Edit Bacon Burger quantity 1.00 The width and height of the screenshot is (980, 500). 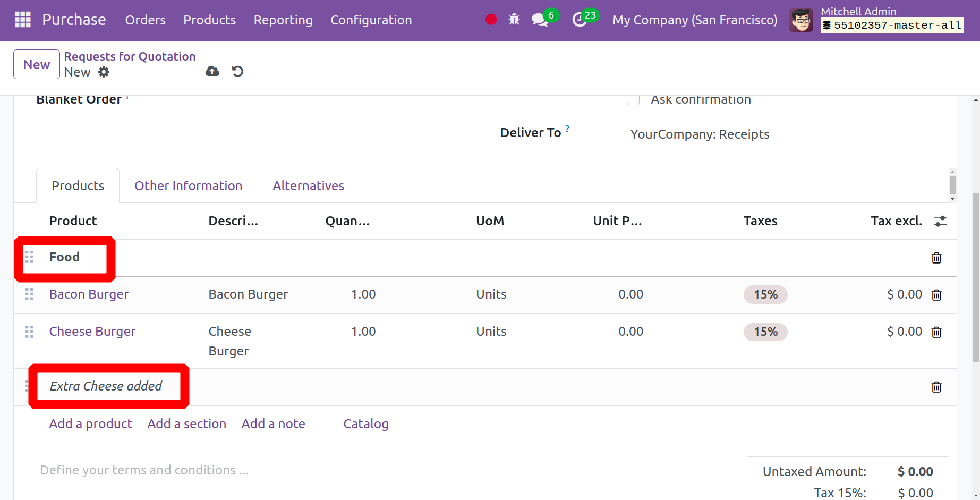363,294
